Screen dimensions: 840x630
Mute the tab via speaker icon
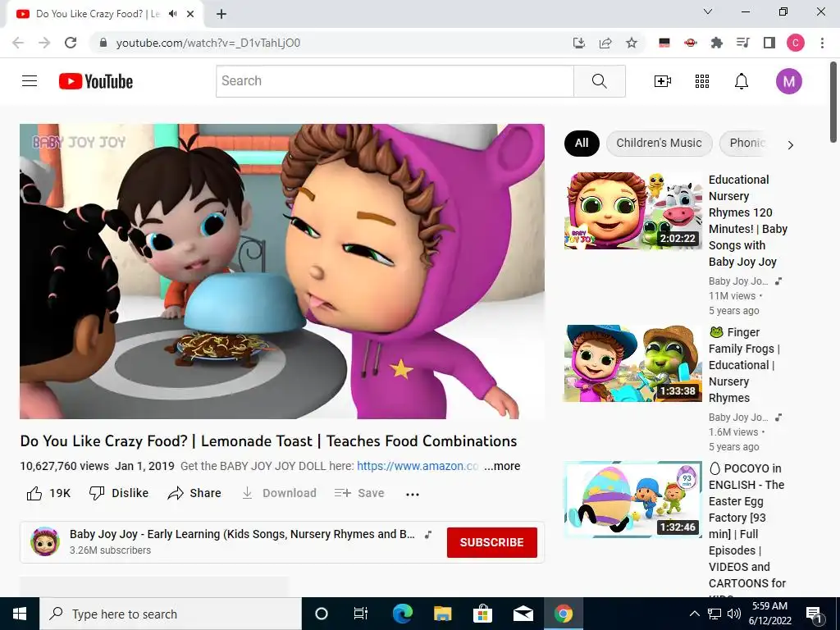172,14
